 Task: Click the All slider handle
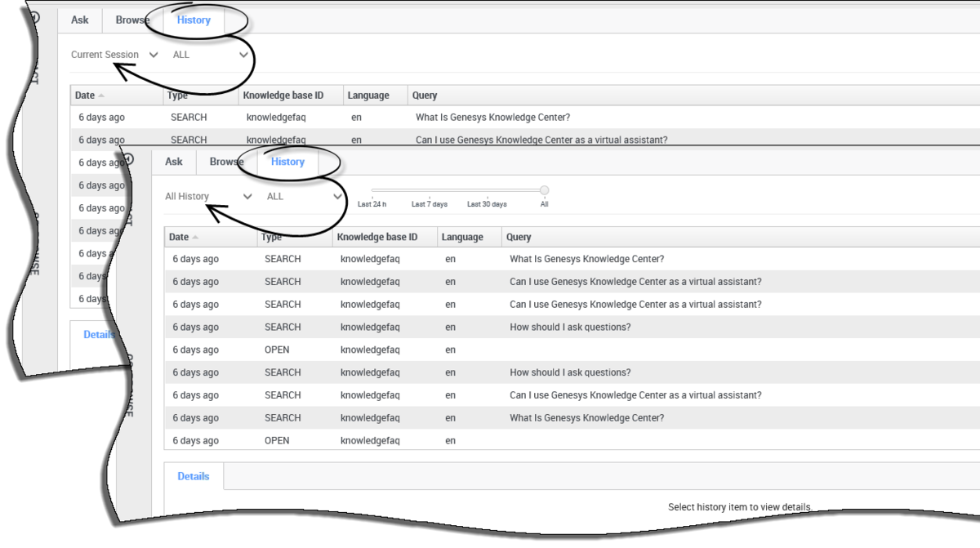click(x=545, y=190)
